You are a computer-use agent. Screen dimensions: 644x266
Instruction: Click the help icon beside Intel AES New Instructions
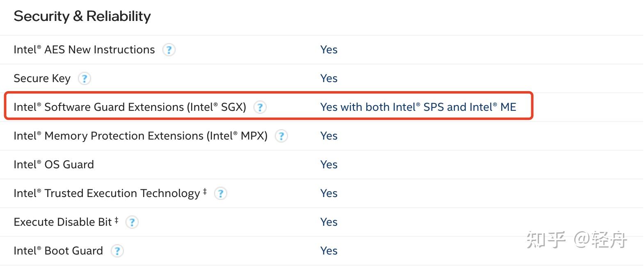169,50
